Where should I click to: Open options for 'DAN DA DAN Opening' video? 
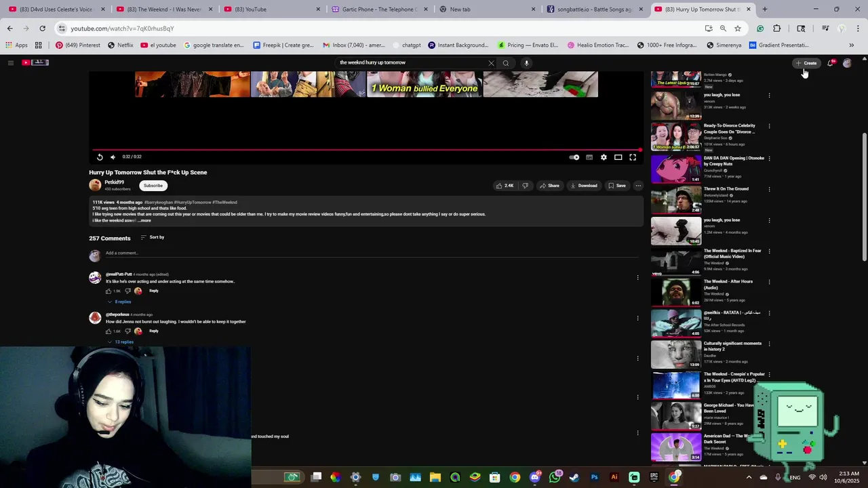pos(769,159)
